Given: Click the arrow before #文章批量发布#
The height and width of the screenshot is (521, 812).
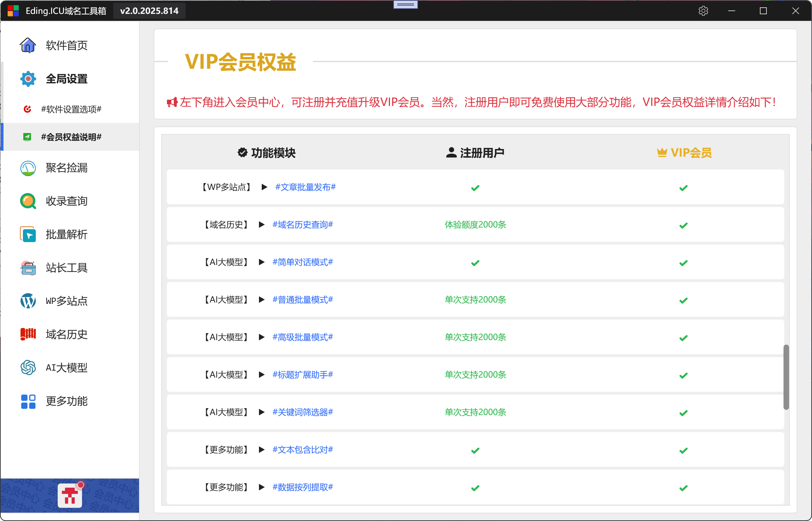Looking at the screenshot, I should click(264, 187).
